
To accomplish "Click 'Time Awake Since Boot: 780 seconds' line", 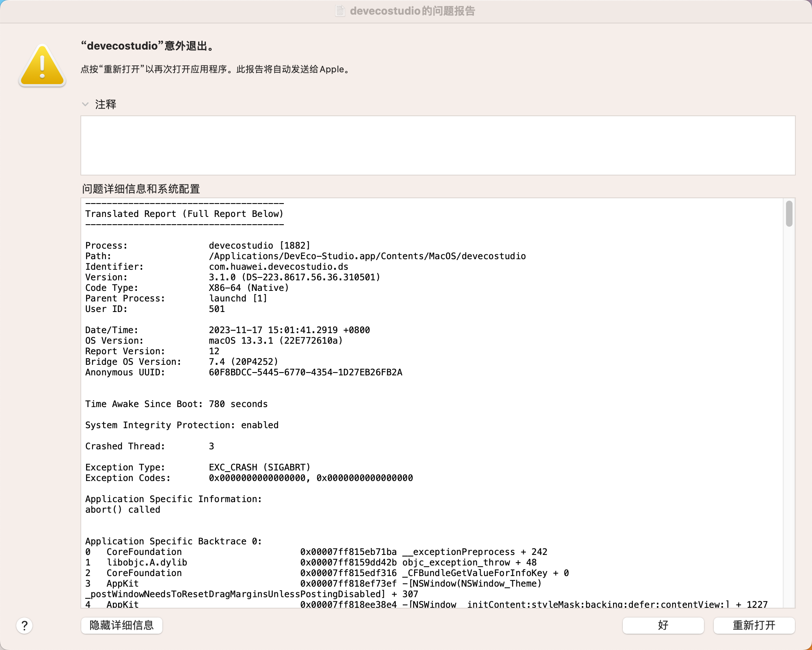I will coord(177,404).
